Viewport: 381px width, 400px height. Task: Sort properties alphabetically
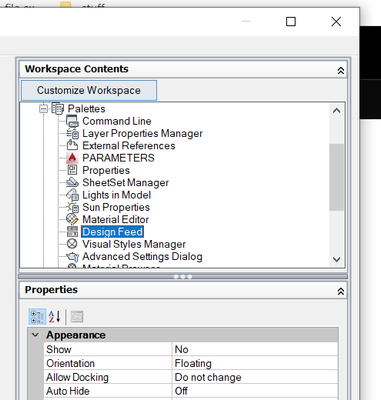[54, 317]
